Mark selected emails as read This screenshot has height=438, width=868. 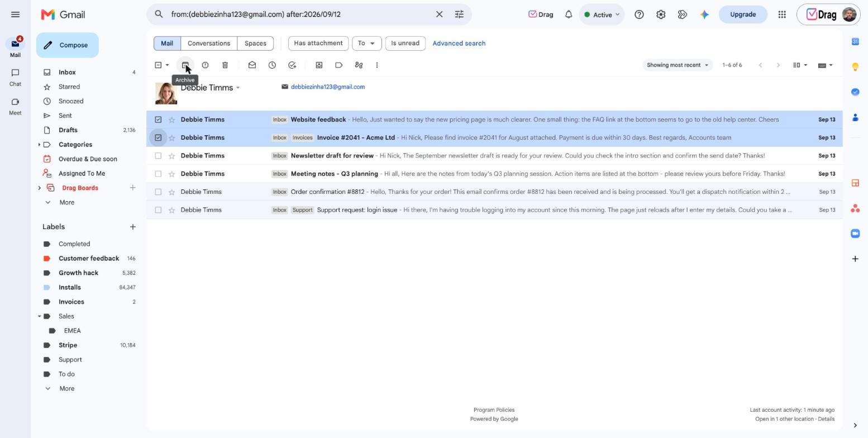252,65
